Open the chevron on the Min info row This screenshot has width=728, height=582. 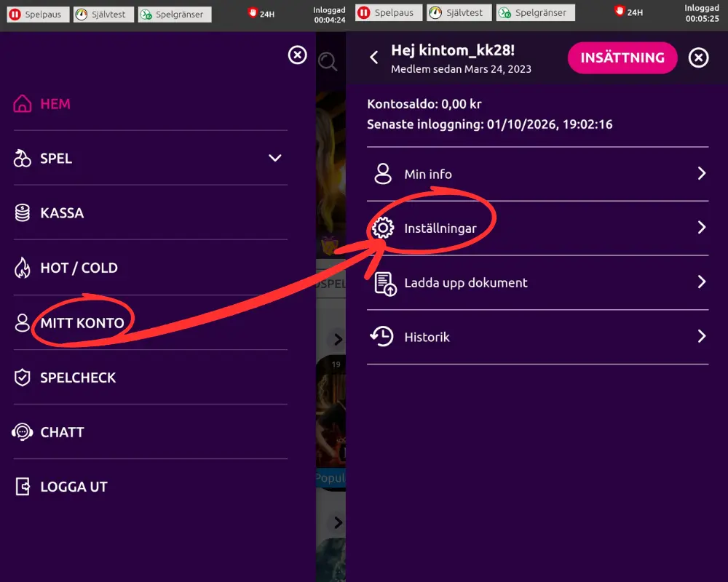click(x=702, y=174)
